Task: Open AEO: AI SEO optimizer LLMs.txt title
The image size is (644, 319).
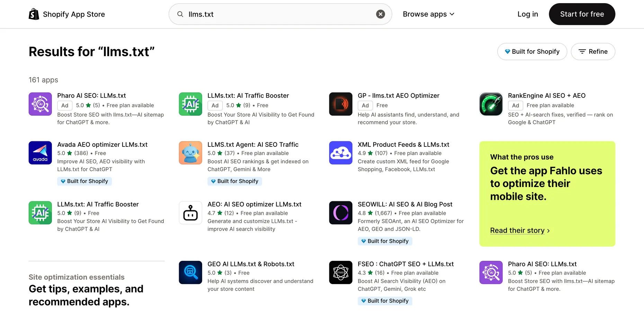Action: pos(254,204)
